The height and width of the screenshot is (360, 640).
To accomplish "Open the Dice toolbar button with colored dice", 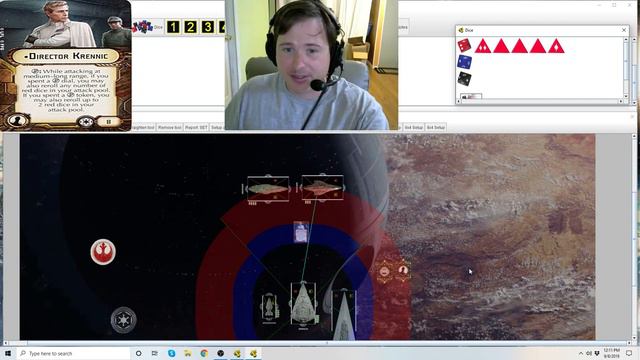I will coord(147,27).
